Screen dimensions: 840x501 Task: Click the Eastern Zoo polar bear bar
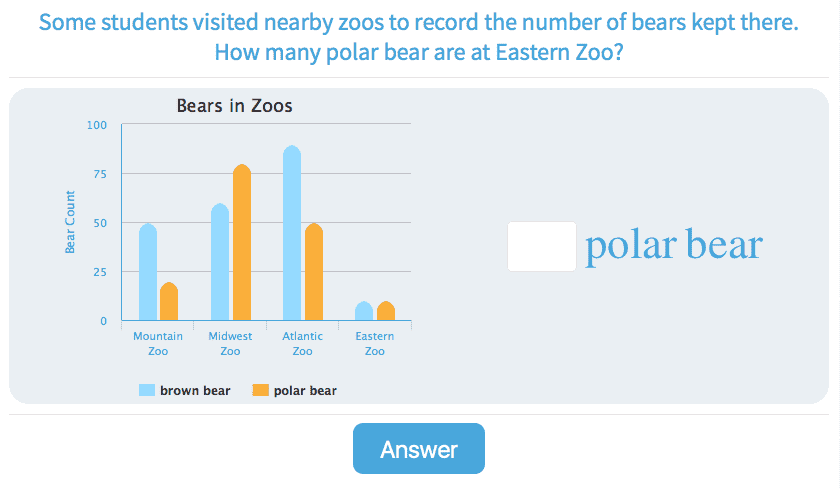pos(386,311)
